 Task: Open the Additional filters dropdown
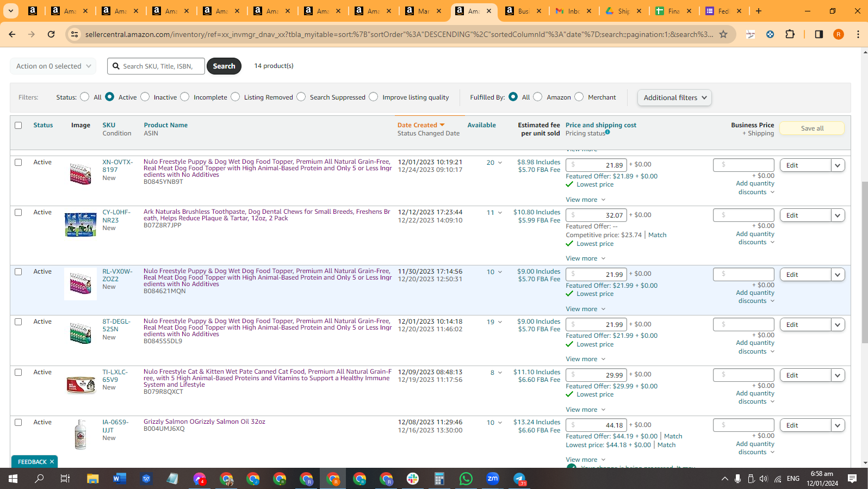[x=674, y=98]
